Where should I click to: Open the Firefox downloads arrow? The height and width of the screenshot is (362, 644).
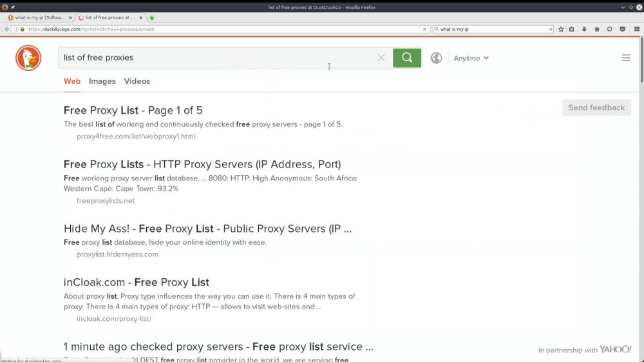(584, 29)
